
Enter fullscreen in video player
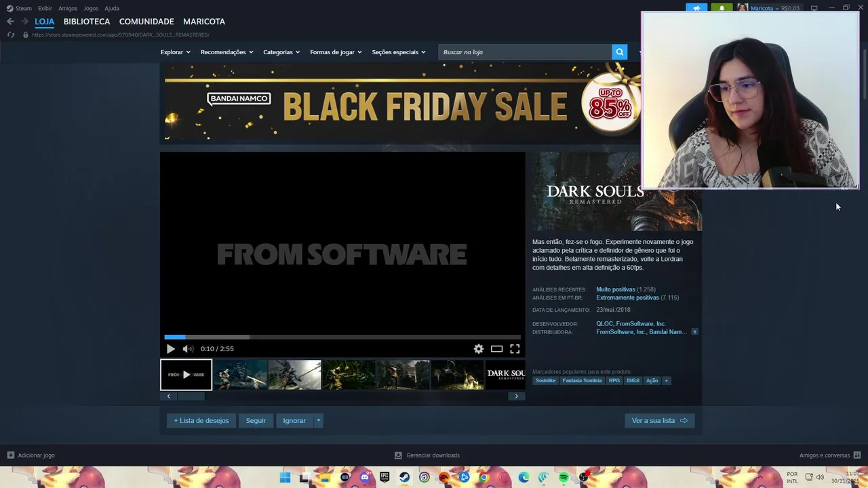515,349
